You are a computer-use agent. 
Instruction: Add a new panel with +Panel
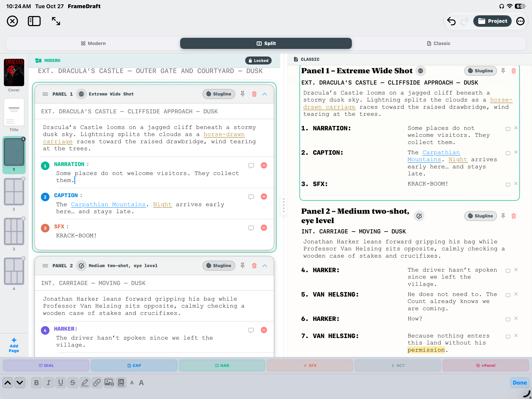click(x=486, y=365)
